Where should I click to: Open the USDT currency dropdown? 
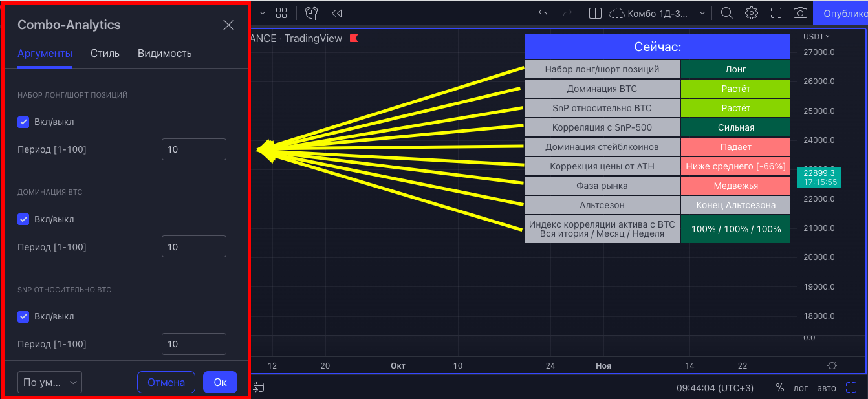tap(816, 36)
